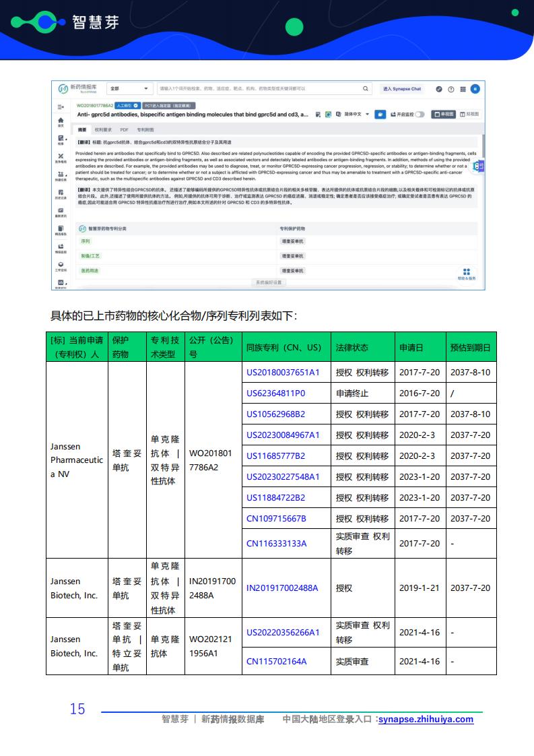This screenshot has width=534, height=756.
Task: Open patent link US62364811P0
Action: coord(275,393)
